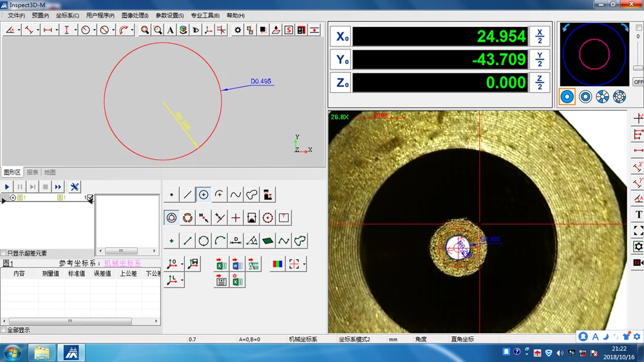Click the gear settings icon in top toolbar
Image resolution: width=644 pixels, height=362 pixels.
point(238,30)
